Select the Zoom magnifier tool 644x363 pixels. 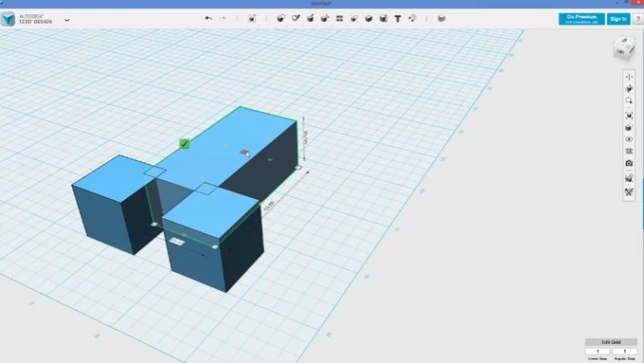tap(629, 101)
